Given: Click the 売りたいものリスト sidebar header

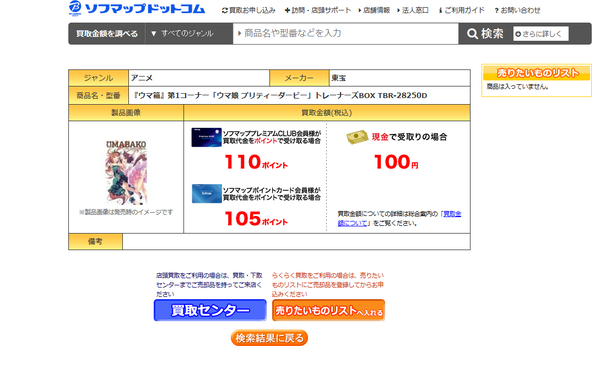Looking at the screenshot, I should click(x=536, y=73).
